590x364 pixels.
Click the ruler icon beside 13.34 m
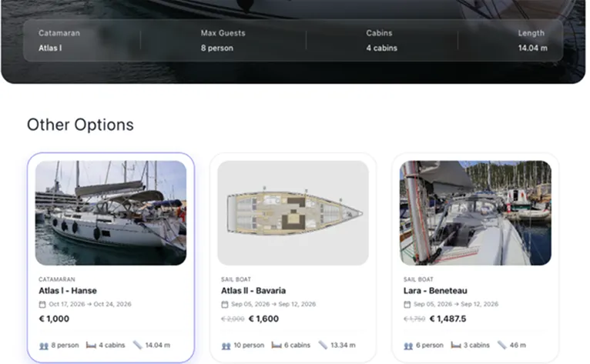pyautogui.click(x=323, y=345)
